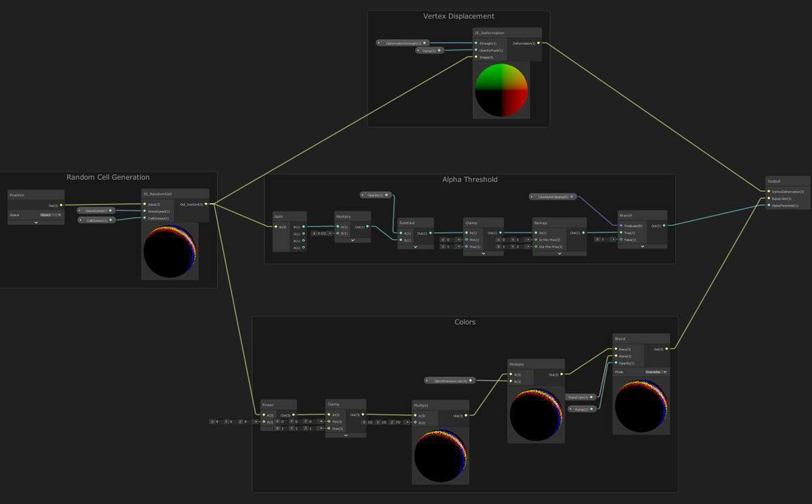Click the G(1) output port on Split
This screenshot has width=812, height=504.
coord(304,233)
